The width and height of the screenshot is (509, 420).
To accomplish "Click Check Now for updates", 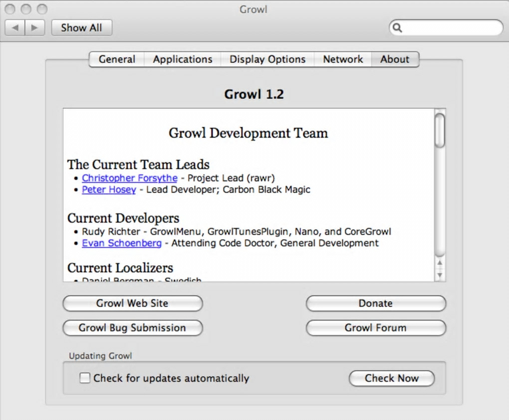I will [392, 378].
